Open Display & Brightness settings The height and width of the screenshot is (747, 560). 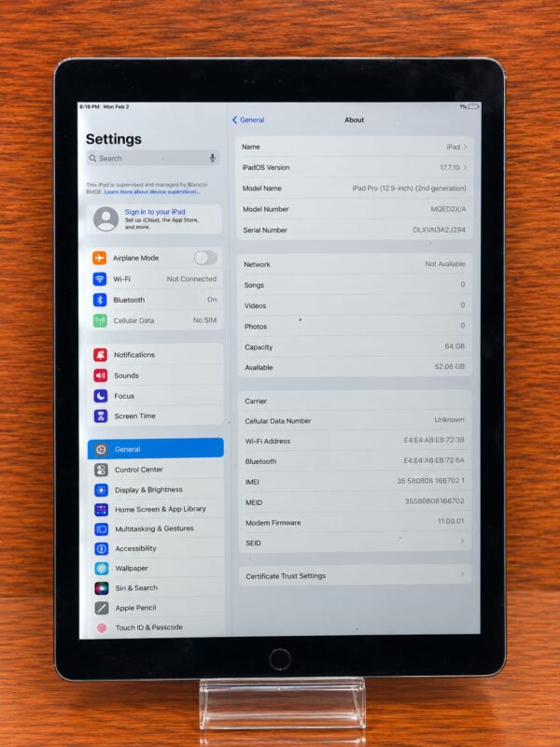(156, 489)
